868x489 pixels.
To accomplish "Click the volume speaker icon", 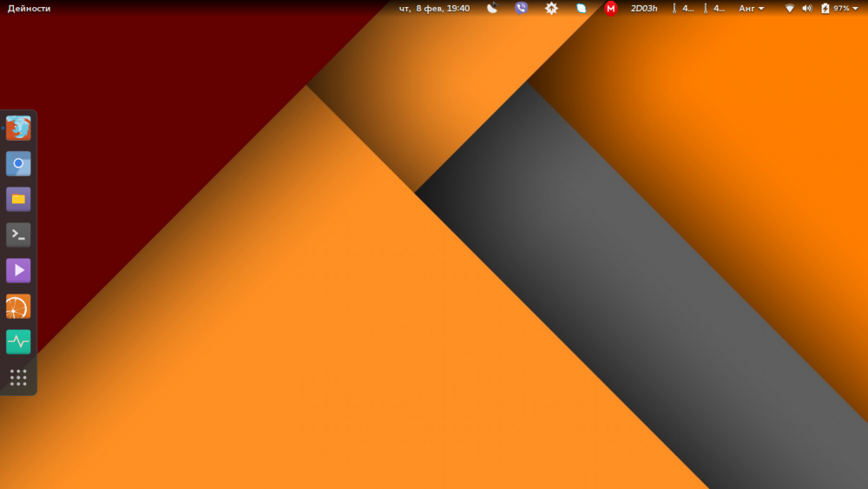I will pyautogui.click(x=807, y=9).
